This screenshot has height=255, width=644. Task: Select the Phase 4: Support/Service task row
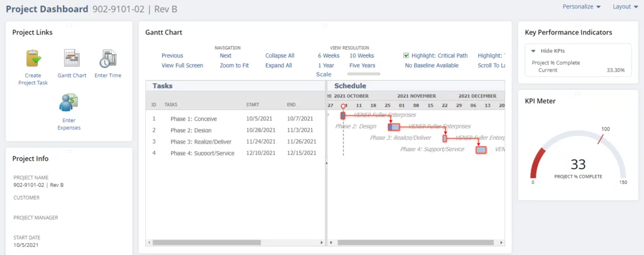click(235, 154)
